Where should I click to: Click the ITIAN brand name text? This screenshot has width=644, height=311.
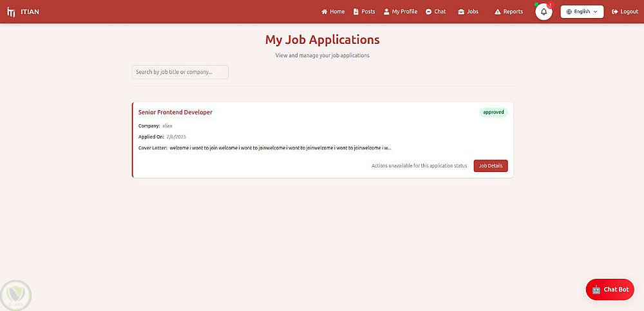30,12
